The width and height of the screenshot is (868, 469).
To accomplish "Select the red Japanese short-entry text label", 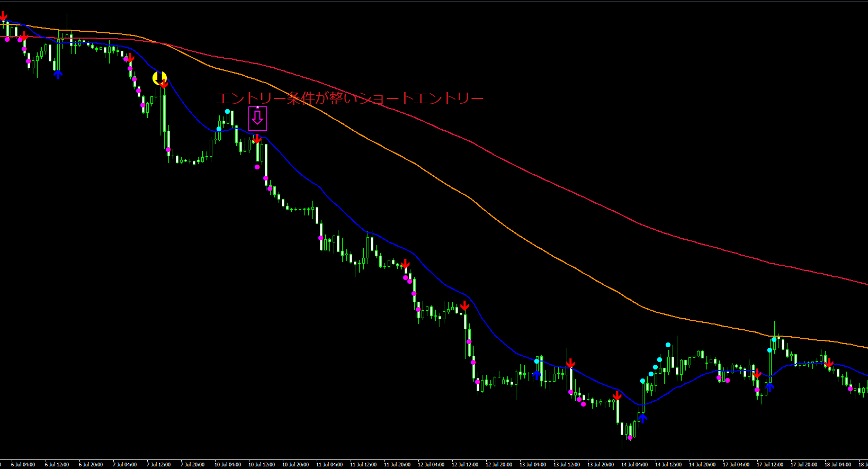I will 350,98.
